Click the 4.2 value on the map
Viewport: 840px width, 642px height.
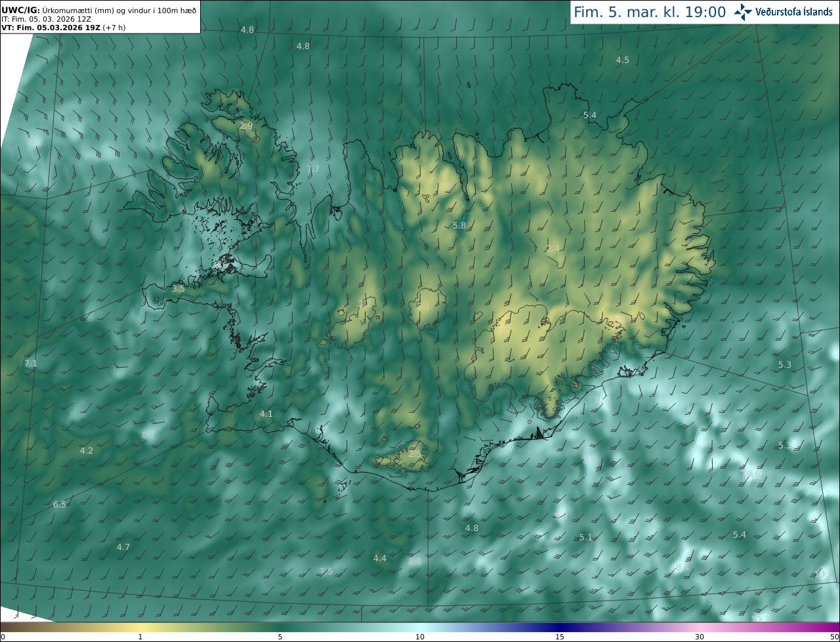click(x=87, y=451)
